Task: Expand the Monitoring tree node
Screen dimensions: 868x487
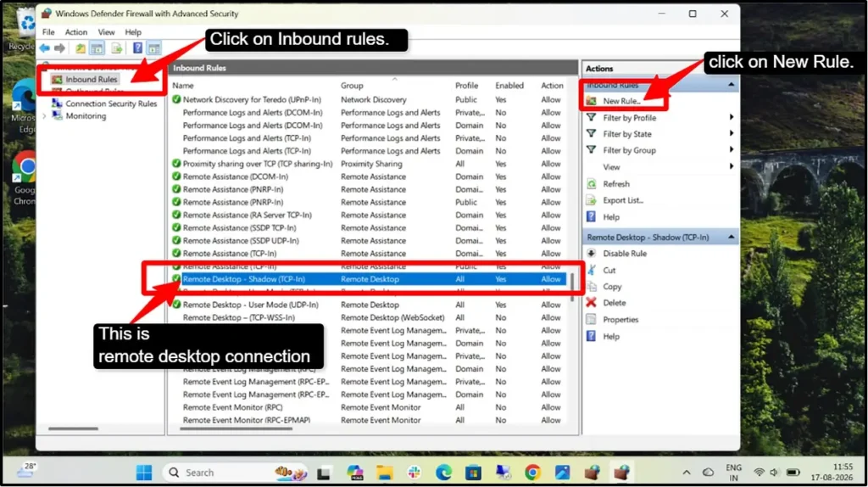Action: coord(44,116)
